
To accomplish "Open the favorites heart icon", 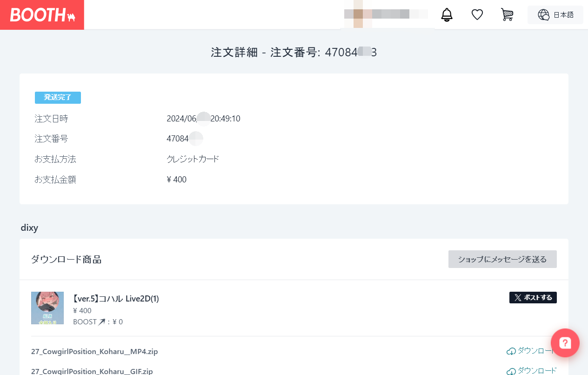I will [477, 15].
